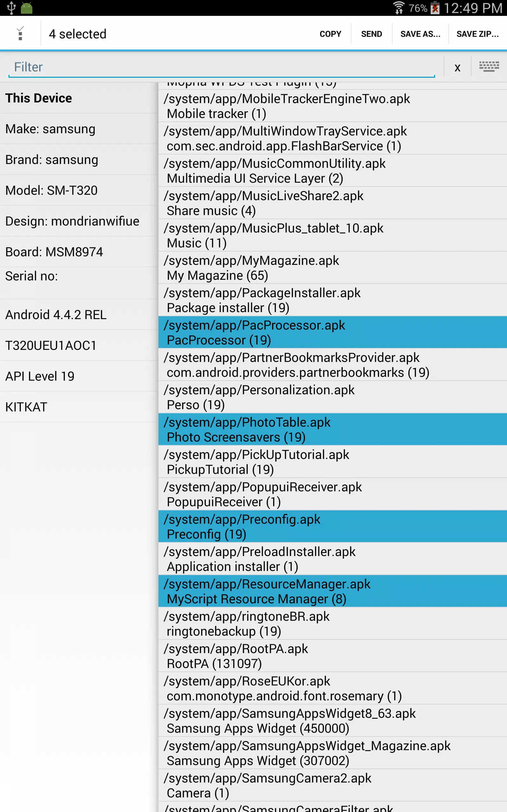Select the Model: SM-T320 row
Viewport: 507px width, 812px height.
coord(79,190)
